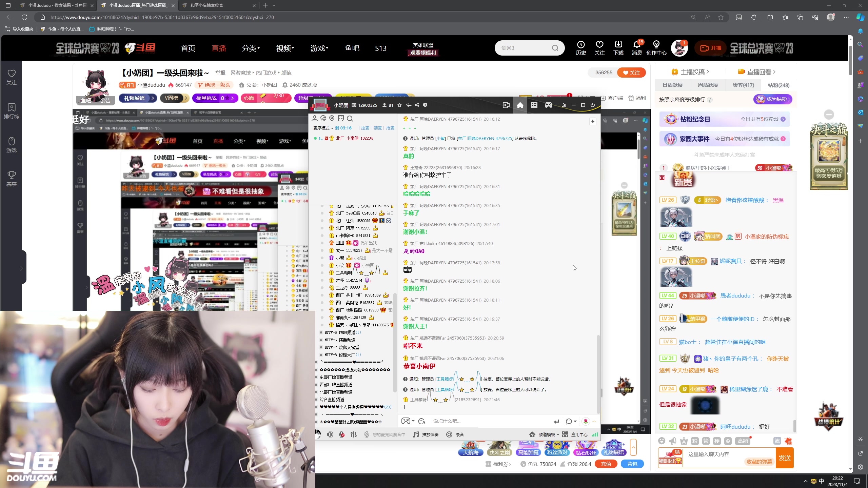Open the audio mixer sliders icon in YY
The height and width of the screenshot is (488, 868).
coord(354,434)
